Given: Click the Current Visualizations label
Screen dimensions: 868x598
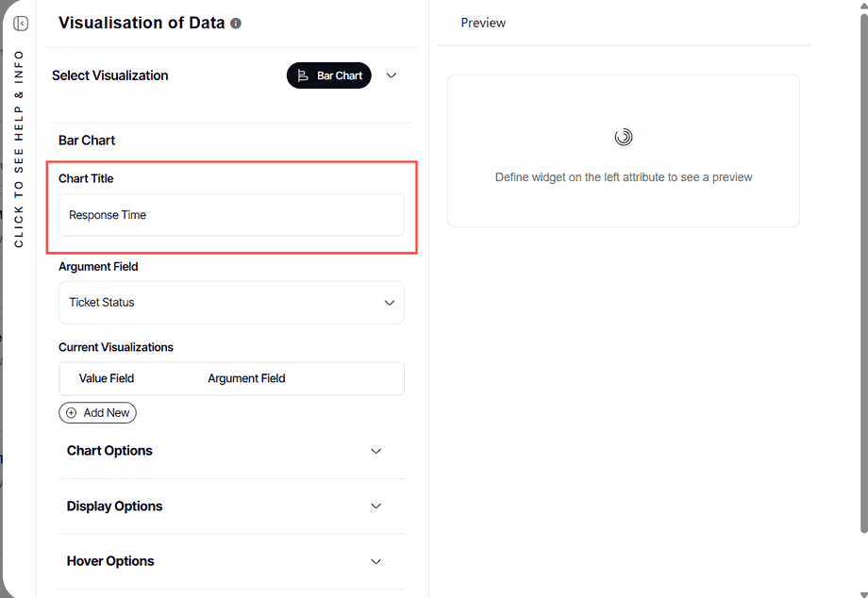Looking at the screenshot, I should pyautogui.click(x=116, y=347).
